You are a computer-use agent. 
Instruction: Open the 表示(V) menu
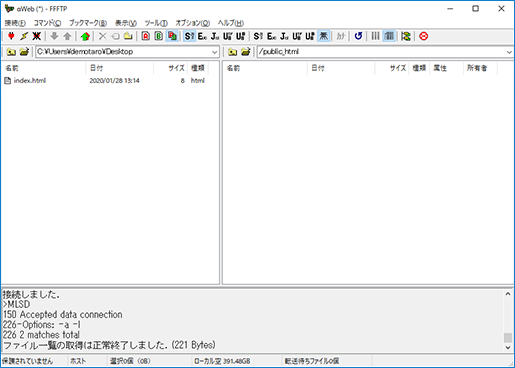(126, 23)
